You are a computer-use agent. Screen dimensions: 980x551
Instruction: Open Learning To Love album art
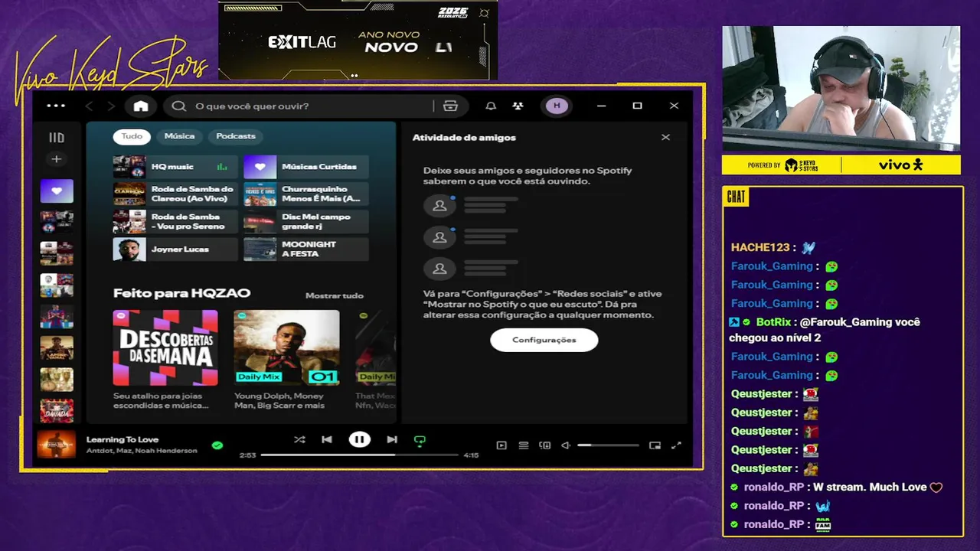(57, 445)
